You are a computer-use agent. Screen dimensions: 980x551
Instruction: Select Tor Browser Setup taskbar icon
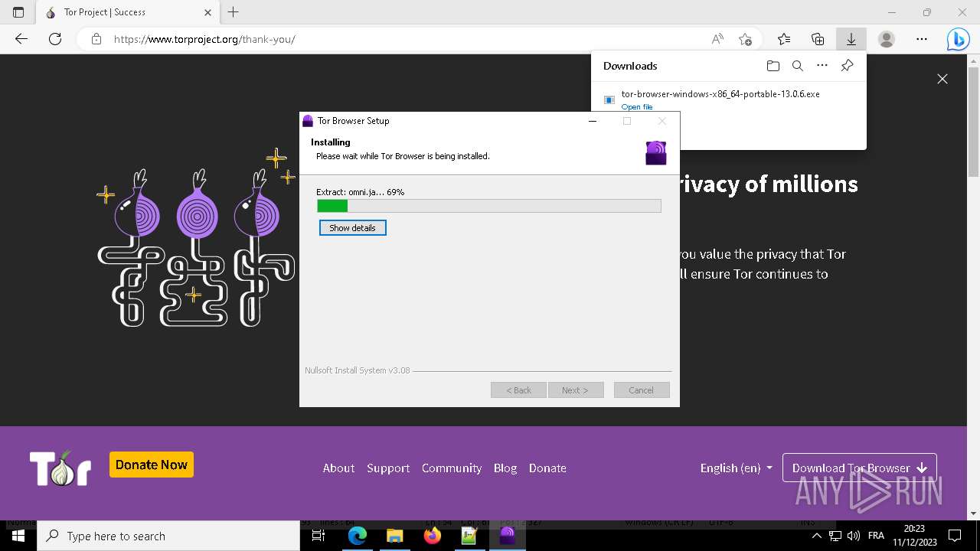507,536
